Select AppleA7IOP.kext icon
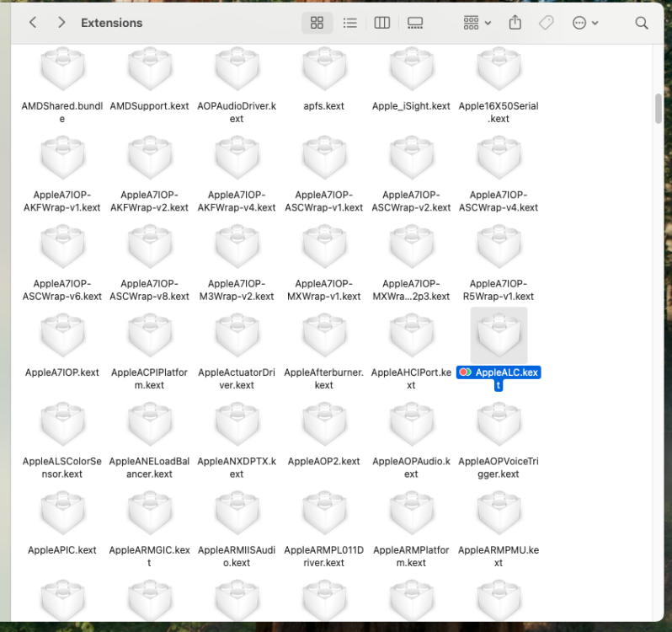 (62, 335)
